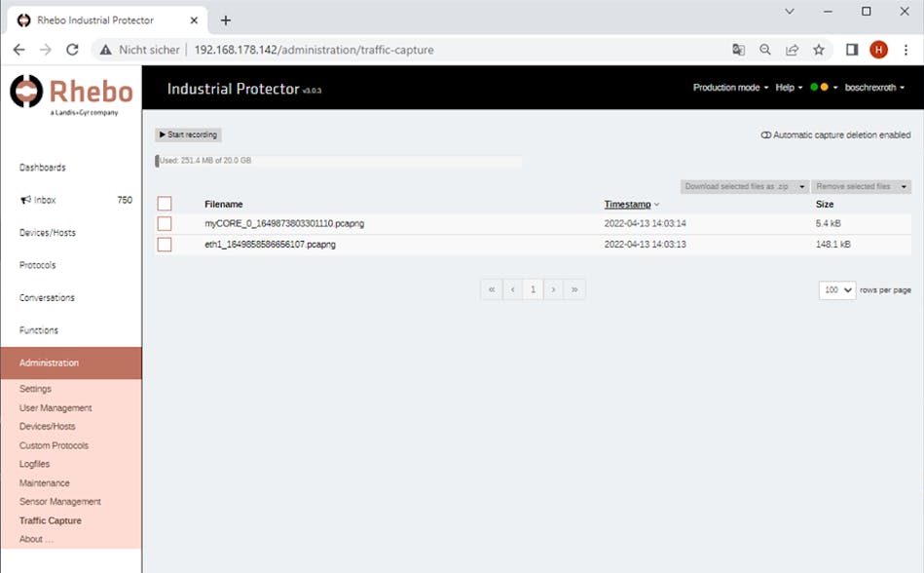Reload the page with the refresh icon
The width and height of the screenshot is (924, 573).
72,50
